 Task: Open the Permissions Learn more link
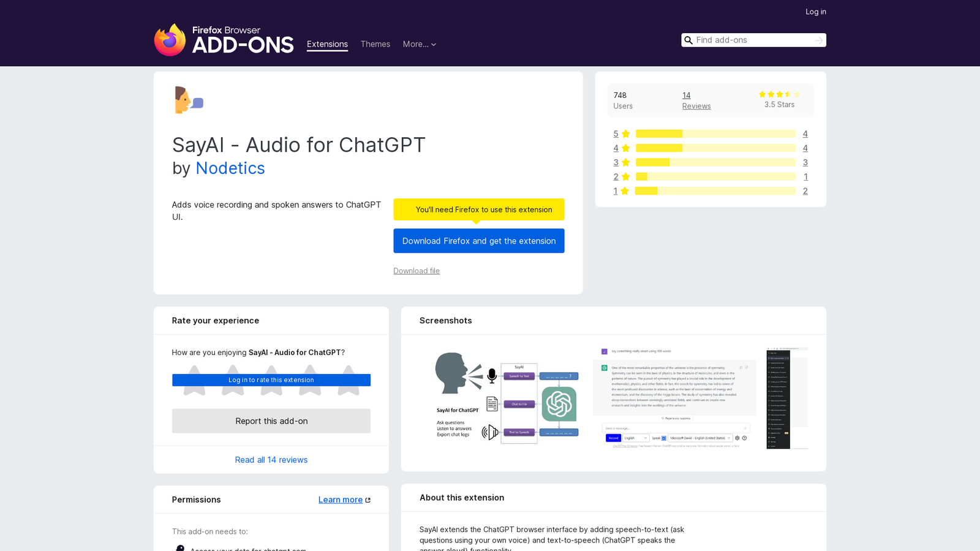[341, 500]
